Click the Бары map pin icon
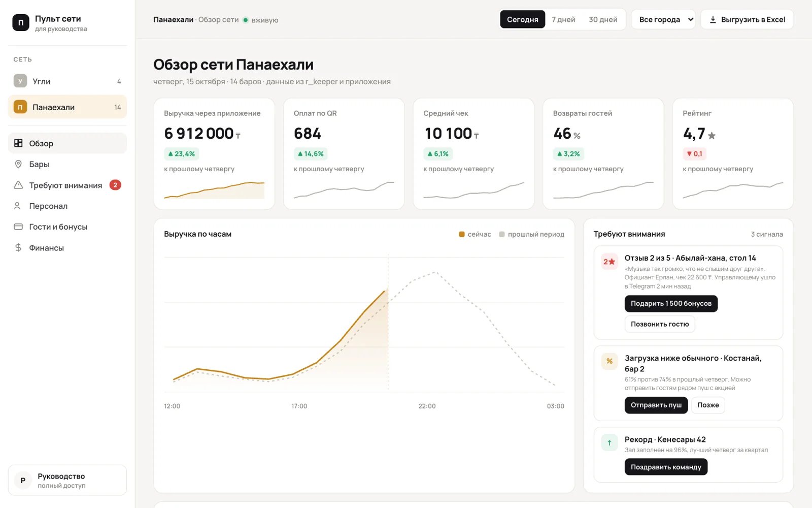Screen dimensions: 812x508 [18, 164]
